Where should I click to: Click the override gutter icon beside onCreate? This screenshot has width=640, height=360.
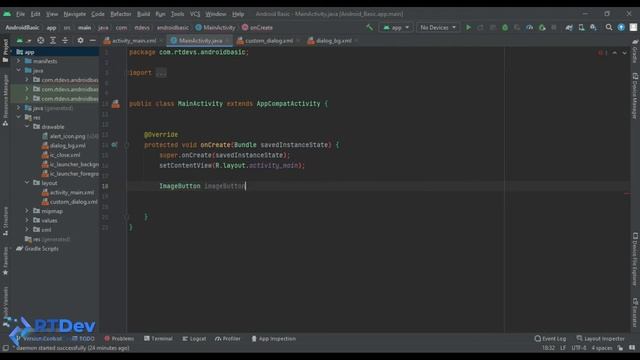coord(115,144)
